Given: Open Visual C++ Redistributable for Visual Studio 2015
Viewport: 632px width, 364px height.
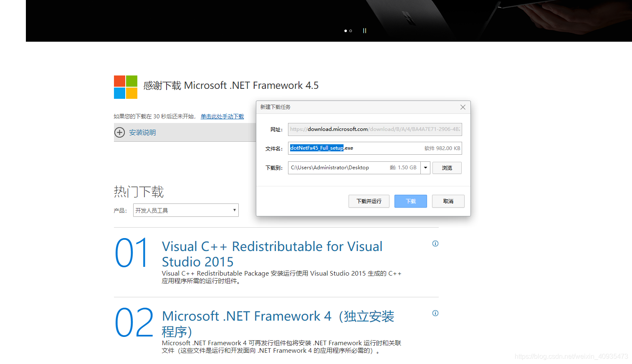Looking at the screenshot, I should click(272, 254).
